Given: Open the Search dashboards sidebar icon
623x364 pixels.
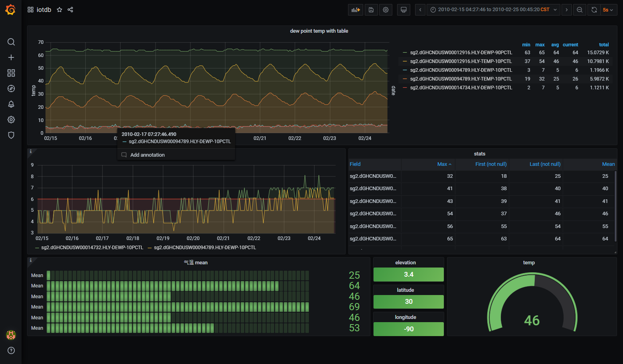Looking at the screenshot, I should pyautogui.click(x=11, y=41).
